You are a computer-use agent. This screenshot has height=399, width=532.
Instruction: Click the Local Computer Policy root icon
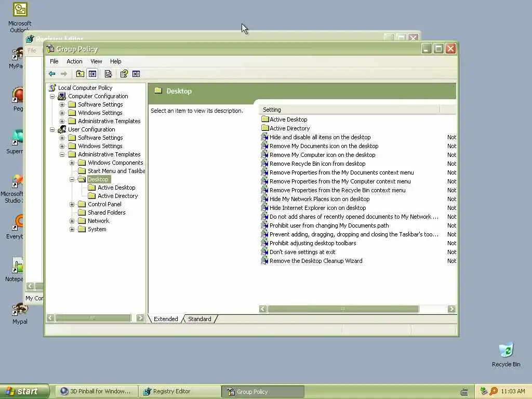[52, 87]
